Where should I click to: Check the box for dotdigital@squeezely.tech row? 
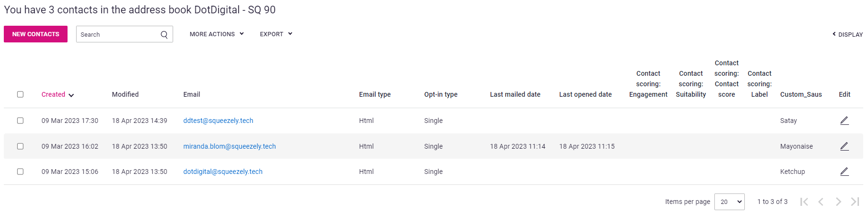(20, 172)
